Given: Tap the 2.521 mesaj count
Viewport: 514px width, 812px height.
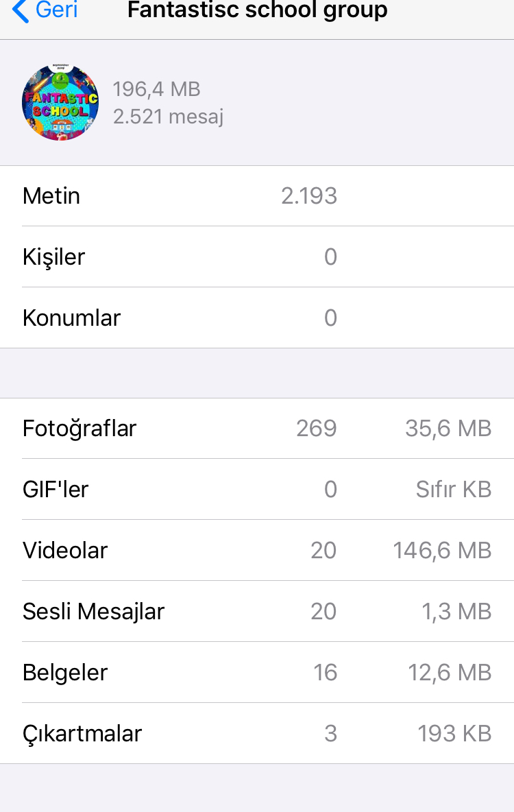Looking at the screenshot, I should point(168,117).
